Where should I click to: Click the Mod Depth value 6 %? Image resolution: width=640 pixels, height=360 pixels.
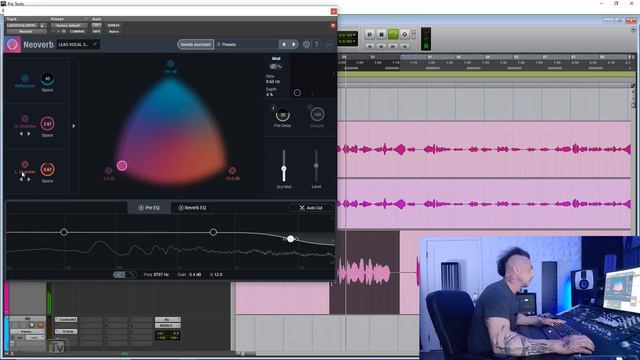[x=269, y=94]
